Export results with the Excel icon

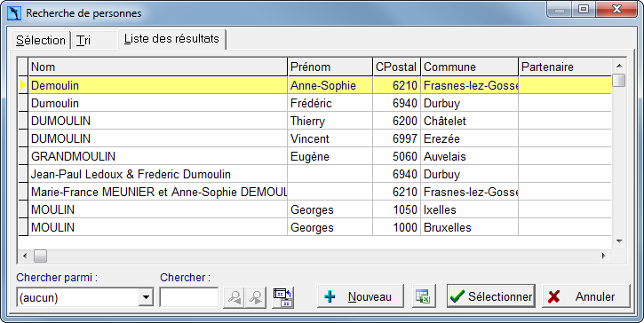point(424,295)
